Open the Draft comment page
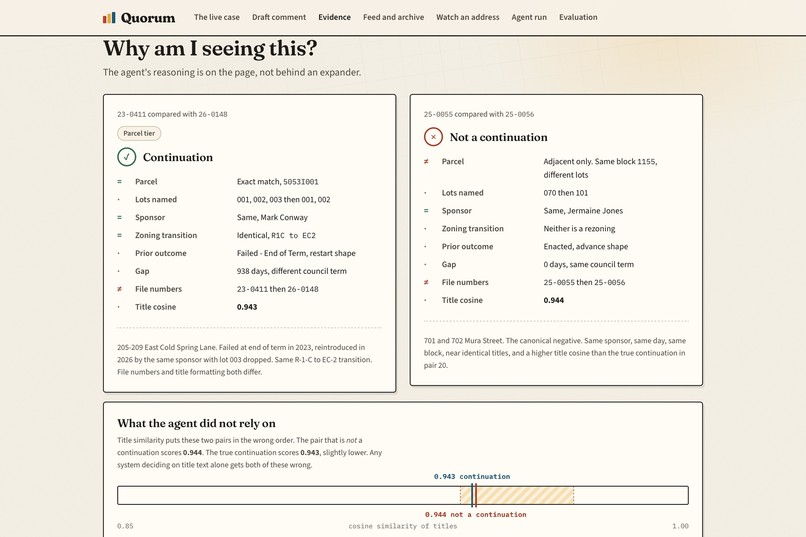806x537 pixels. (x=279, y=17)
